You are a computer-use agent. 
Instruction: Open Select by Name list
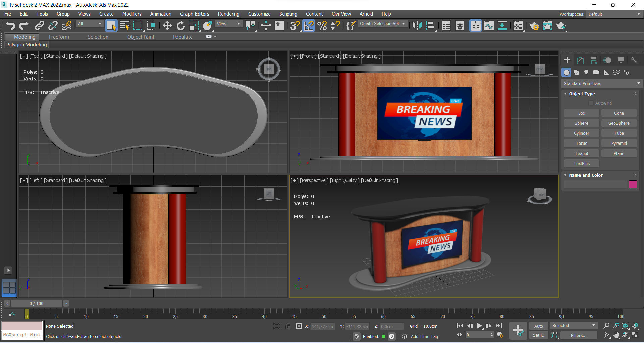coord(124,25)
